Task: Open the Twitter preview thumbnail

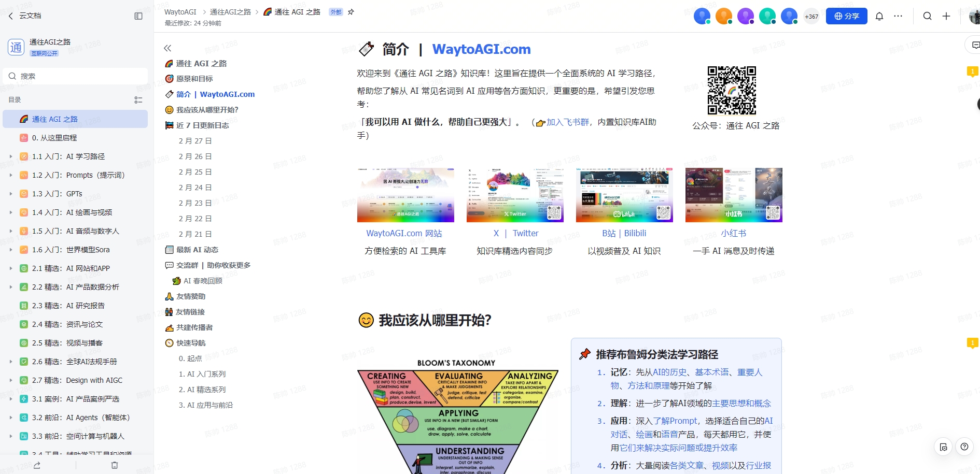Action: coord(515,195)
